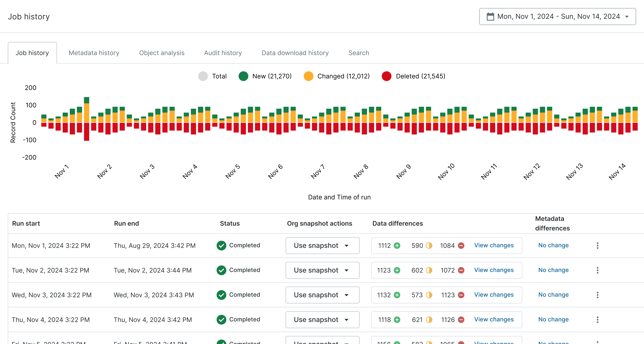644x344 pixels.
Task: Click green plus icon next to 1112
Action: [397, 245]
